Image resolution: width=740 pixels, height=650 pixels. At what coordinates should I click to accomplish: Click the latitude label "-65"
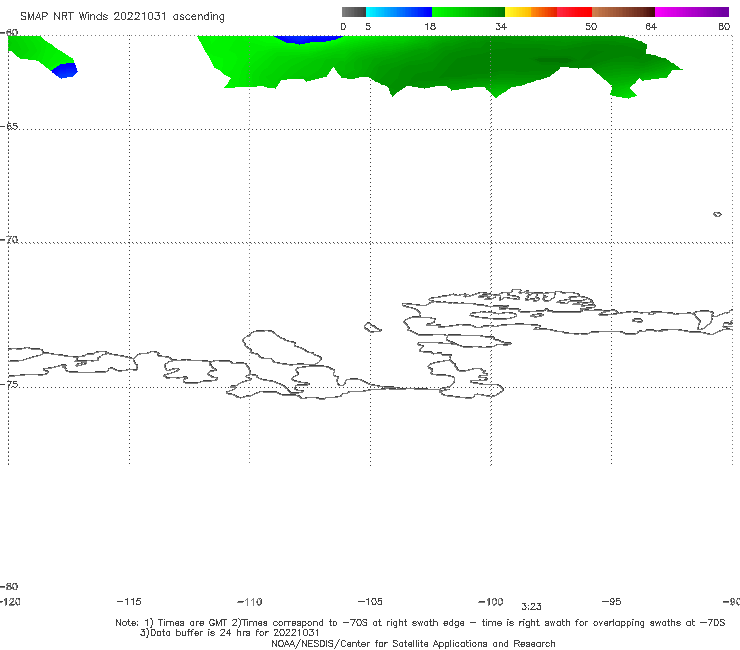tap(9, 127)
